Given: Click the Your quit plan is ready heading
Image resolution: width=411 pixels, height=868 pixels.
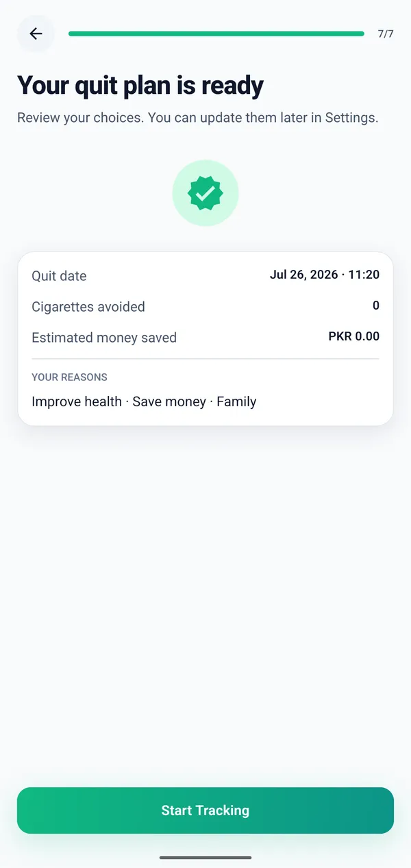Looking at the screenshot, I should point(140,86).
